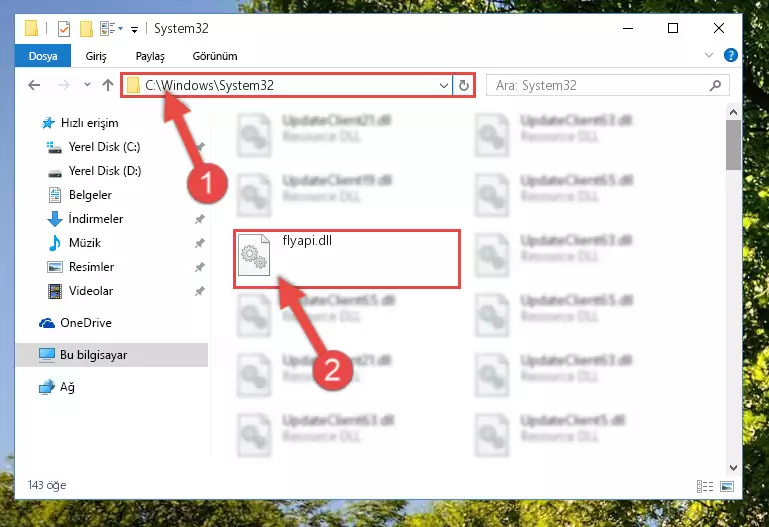
Task: Open Customize Quick Access Toolbar dropdown
Action: (x=134, y=30)
